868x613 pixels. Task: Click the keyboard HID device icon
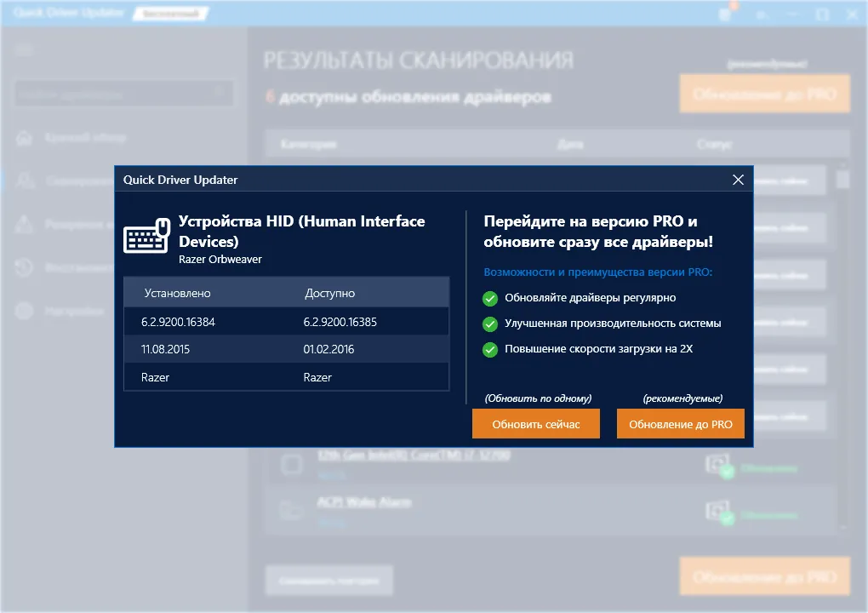pyautogui.click(x=146, y=235)
